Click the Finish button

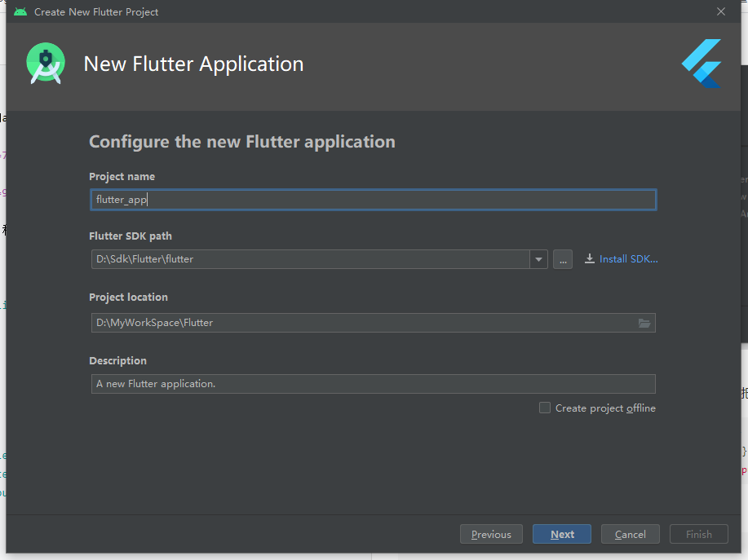coord(699,535)
